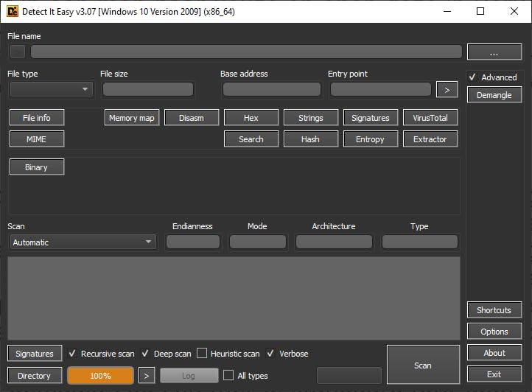Viewport: 532px width, 392px height.
Task: Launch the VirusTotal lookup
Action: [430, 118]
